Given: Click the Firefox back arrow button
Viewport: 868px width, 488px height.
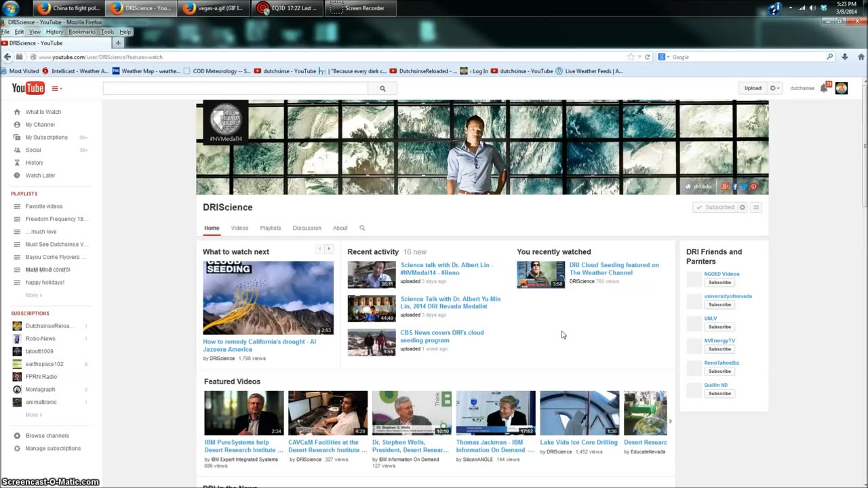Looking at the screenshot, I should (x=7, y=57).
